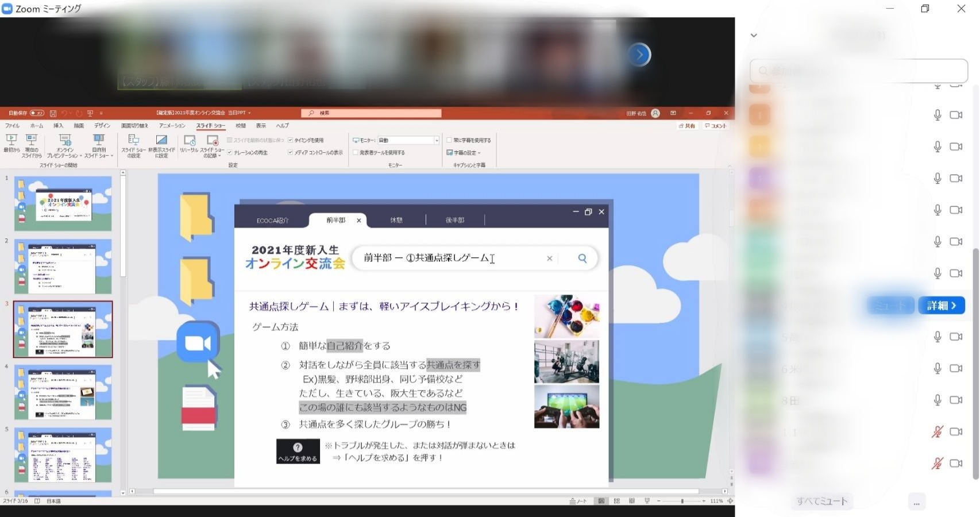Open the 校閲 ribbon tab

240,125
